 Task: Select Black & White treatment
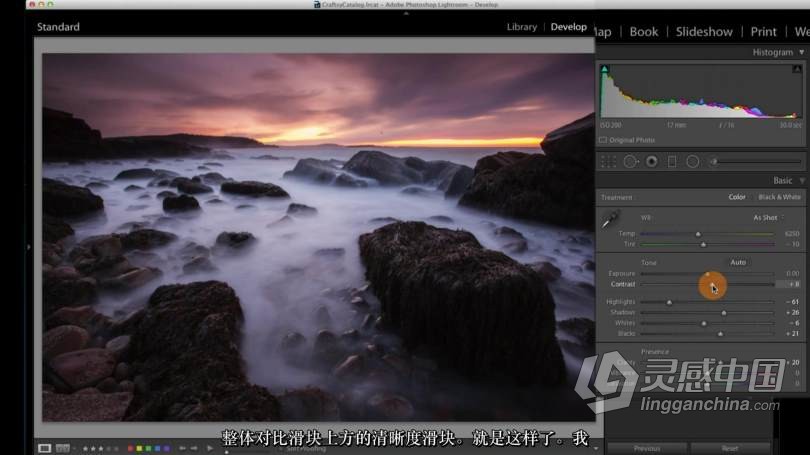[x=779, y=197]
